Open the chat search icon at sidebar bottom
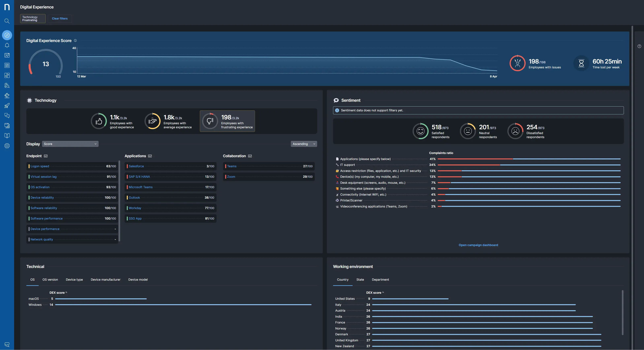Screen dimensions: 644x350 click(7, 345)
